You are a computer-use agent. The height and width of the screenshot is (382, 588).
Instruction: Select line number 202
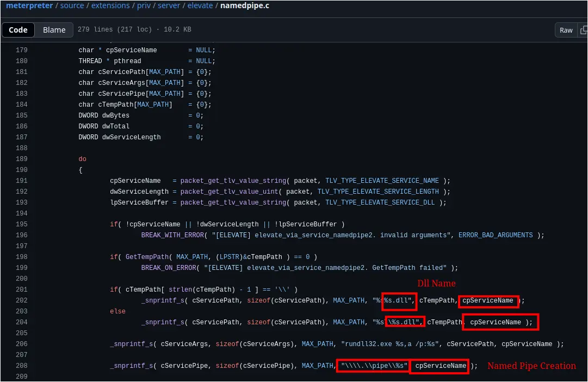pos(21,300)
